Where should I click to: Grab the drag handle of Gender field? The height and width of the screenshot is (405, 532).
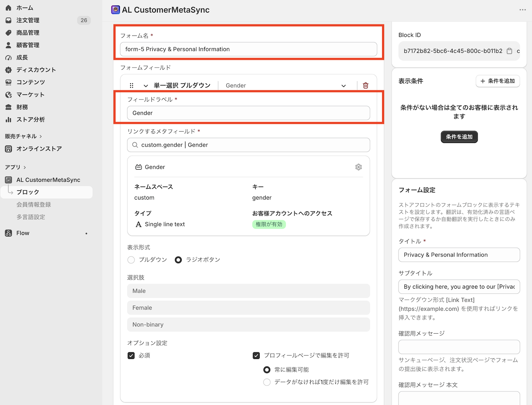point(132,85)
